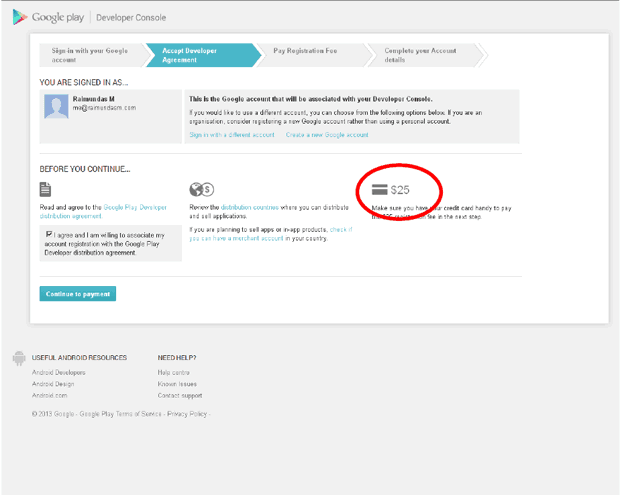The width and height of the screenshot is (620, 497).
Task: Open Sign in with a different account link
Action: [x=232, y=135]
